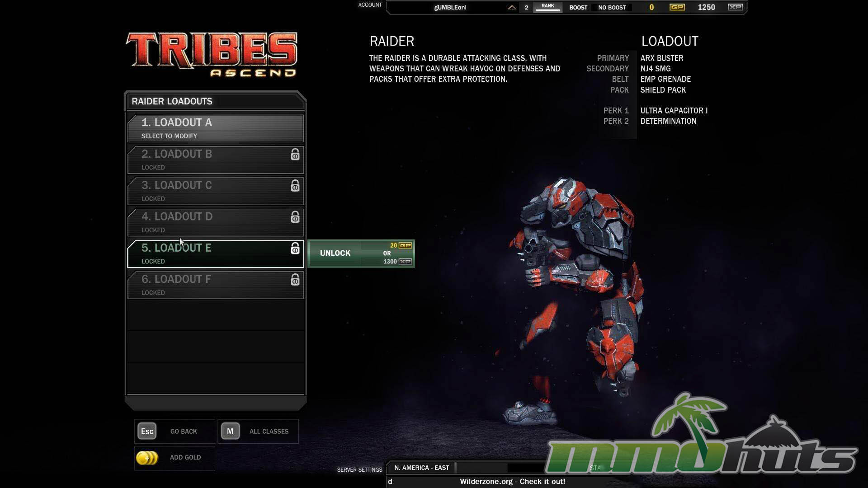Image resolution: width=868 pixels, height=488 pixels.
Task: Select the locked Loadout E row
Action: [x=215, y=254]
